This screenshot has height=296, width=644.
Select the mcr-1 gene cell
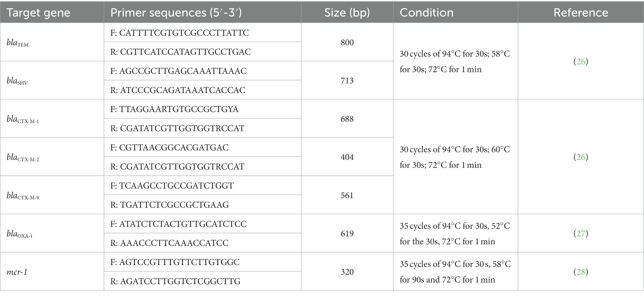click(x=52, y=272)
